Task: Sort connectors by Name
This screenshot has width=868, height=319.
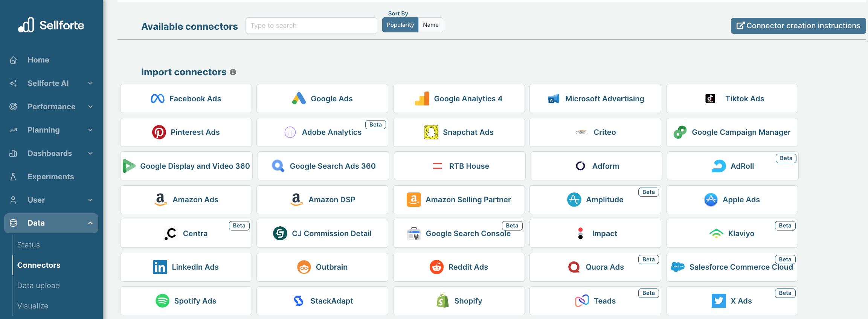Action: coord(431,25)
